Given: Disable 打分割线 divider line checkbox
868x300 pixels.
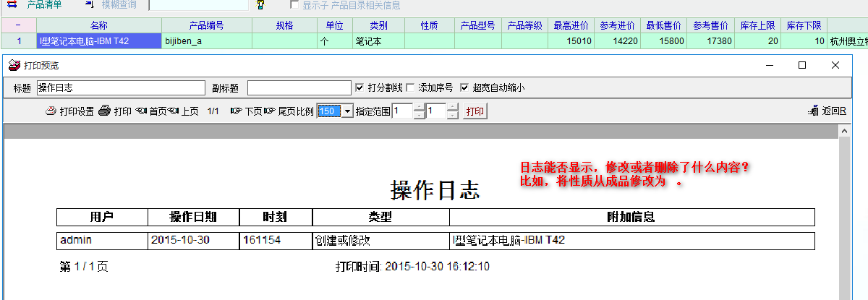Looking at the screenshot, I should pyautogui.click(x=360, y=88).
